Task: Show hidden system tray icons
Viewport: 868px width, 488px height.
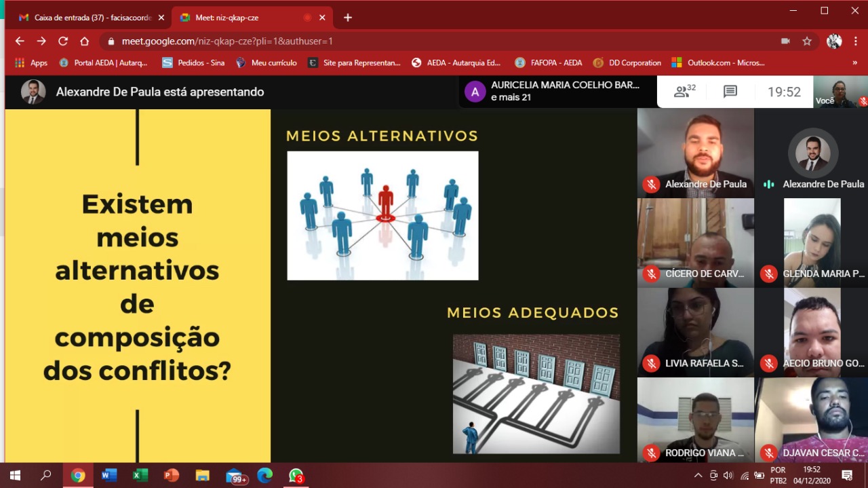Action: pyautogui.click(x=698, y=476)
